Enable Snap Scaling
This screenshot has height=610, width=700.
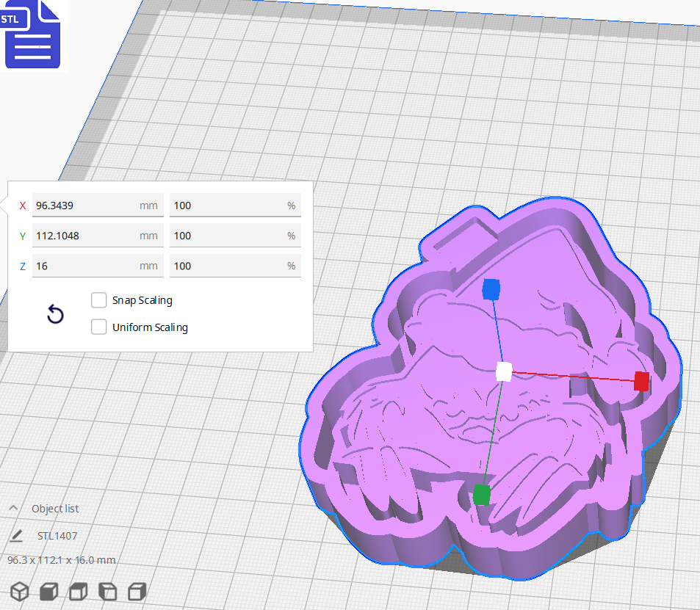click(99, 300)
